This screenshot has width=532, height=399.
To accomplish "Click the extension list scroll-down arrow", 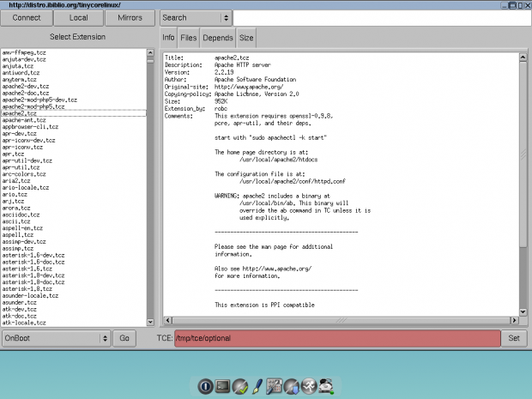I will click(x=150, y=322).
